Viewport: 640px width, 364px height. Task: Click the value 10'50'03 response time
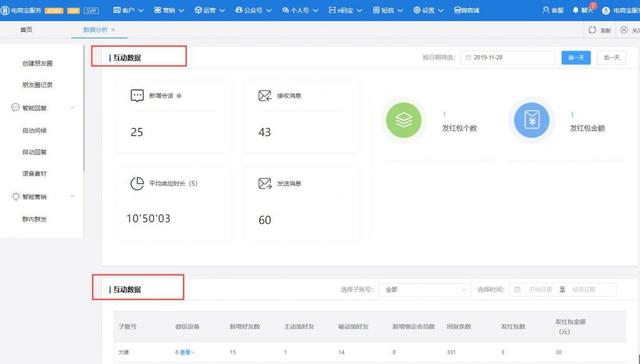pos(148,219)
